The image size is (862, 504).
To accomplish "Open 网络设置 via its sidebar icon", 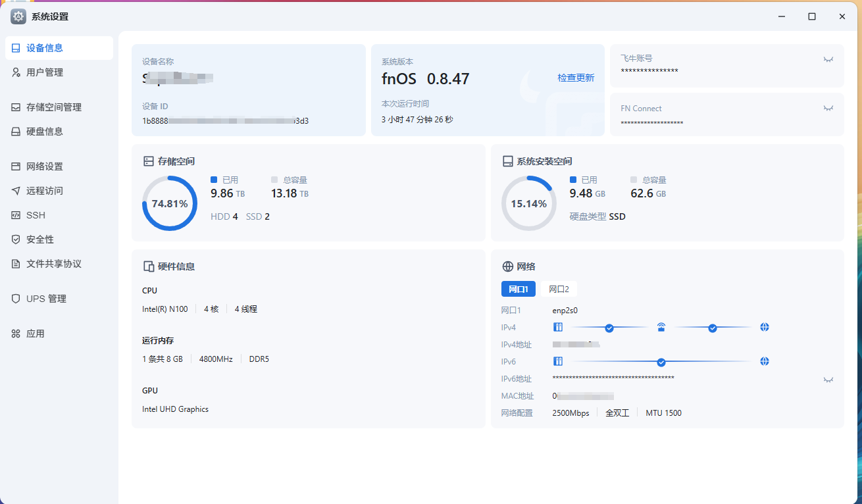I will [x=16, y=166].
